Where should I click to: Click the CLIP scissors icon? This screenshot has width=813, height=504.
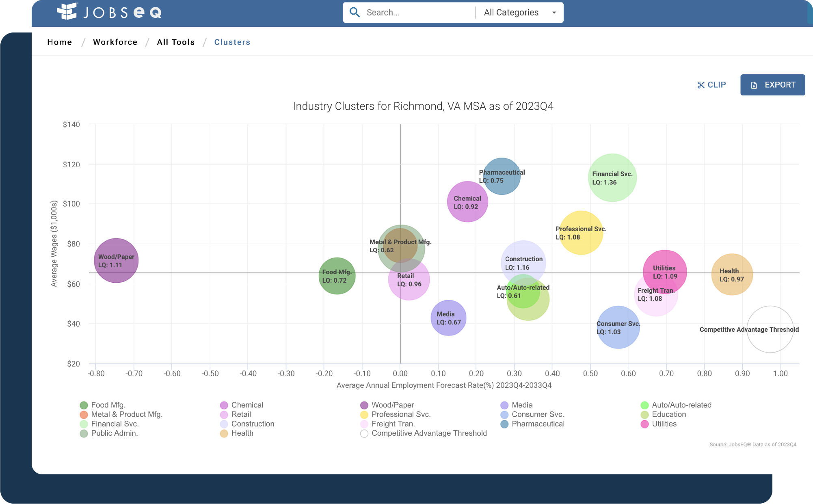click(701, 85)
